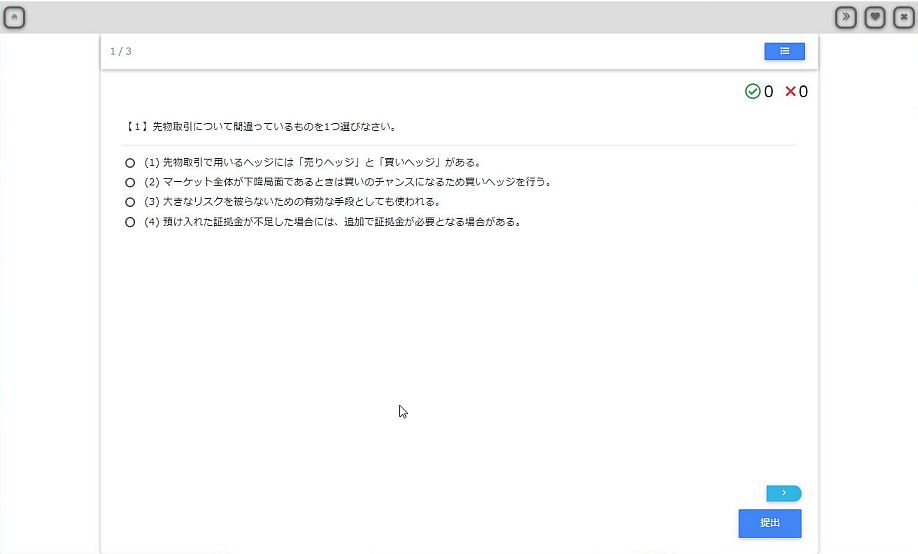Click the double-arrow forward icon in the top bar
Viewport: 918px width, 554px height.
pyautogui.click(x=845, y=18)
